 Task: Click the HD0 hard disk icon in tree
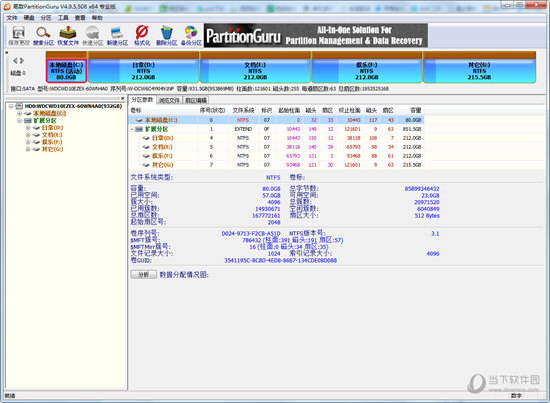pyautogui.click(x=19, y=106)
